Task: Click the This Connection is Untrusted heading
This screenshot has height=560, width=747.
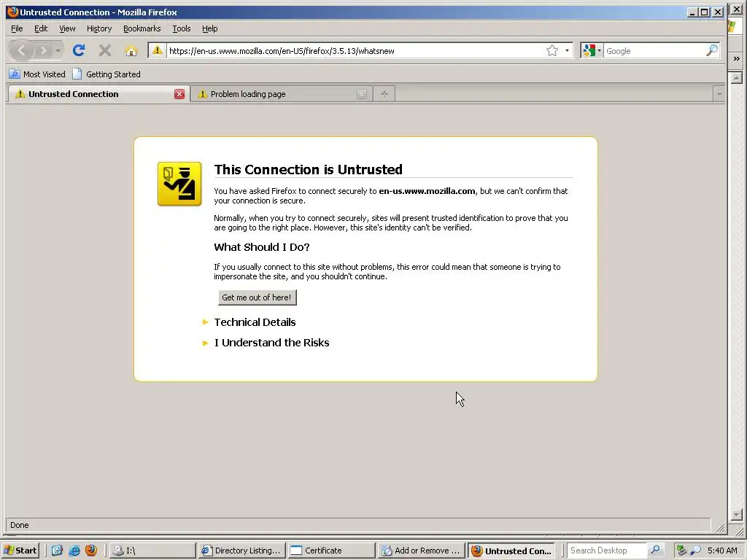Action: click(309, 169)
